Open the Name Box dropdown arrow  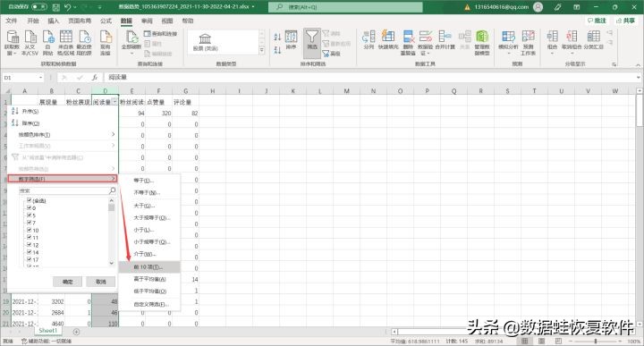point(40,77)
